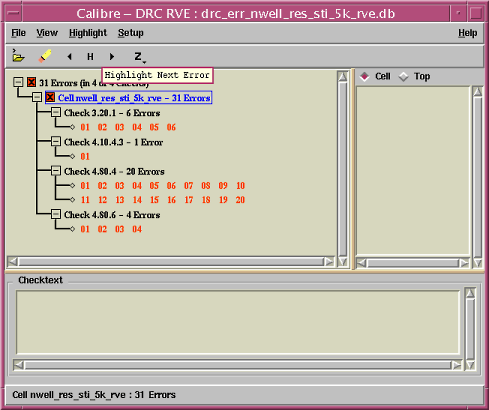Select error 08 under Check 4.80.4
This screenshot has width=489, height=410.
click(x=206, y=186)
